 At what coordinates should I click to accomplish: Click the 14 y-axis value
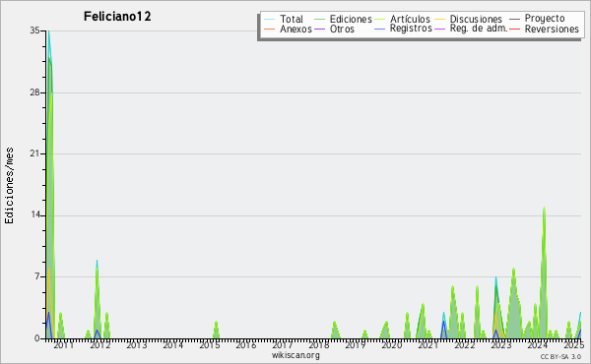(34, 214)
